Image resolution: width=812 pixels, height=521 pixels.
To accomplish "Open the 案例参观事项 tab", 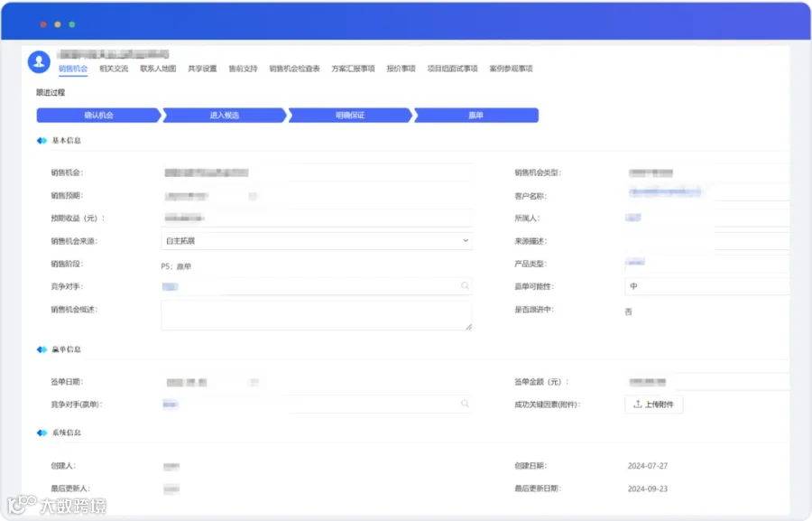I will click(512, 69).
